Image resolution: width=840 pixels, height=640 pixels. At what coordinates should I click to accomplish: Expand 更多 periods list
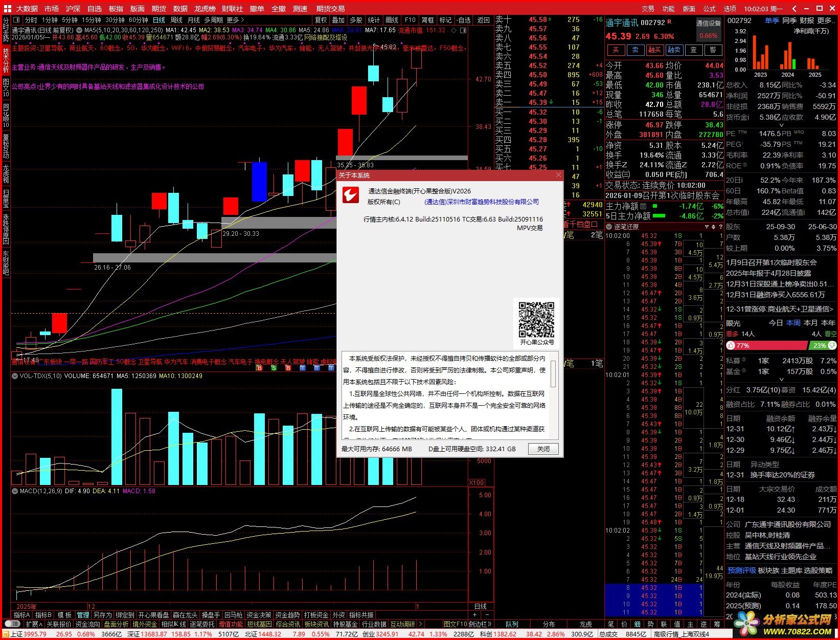pyautogui.click(x=235, y=20)
